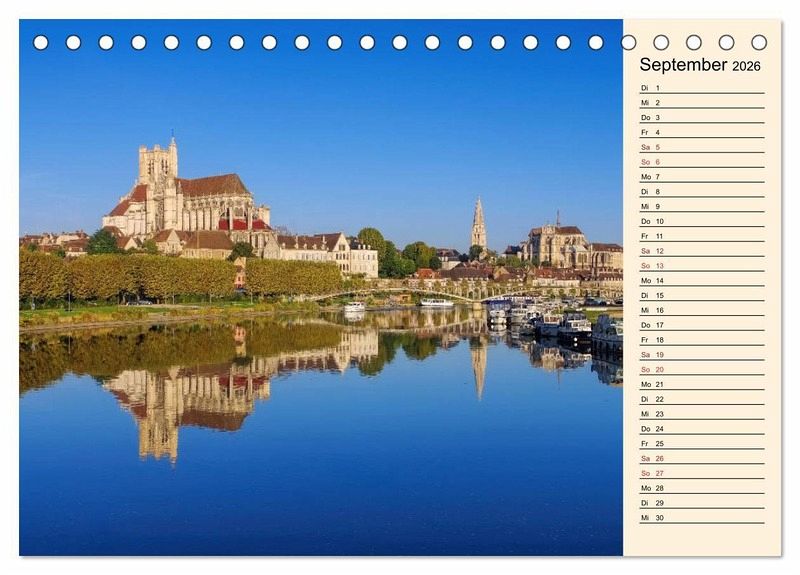
Task: Click the Mi 30 last date row
Action: point(701,518)
